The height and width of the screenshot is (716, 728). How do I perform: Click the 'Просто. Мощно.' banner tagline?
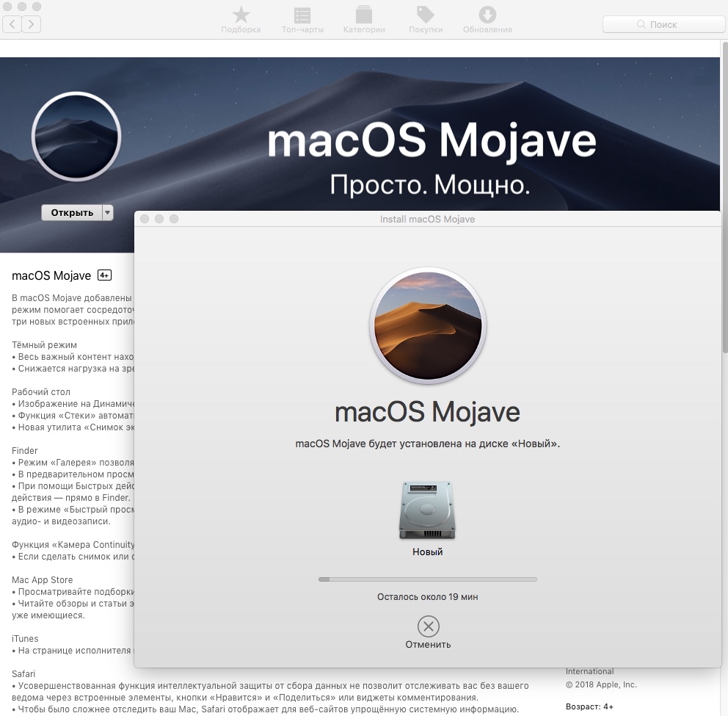430,185
